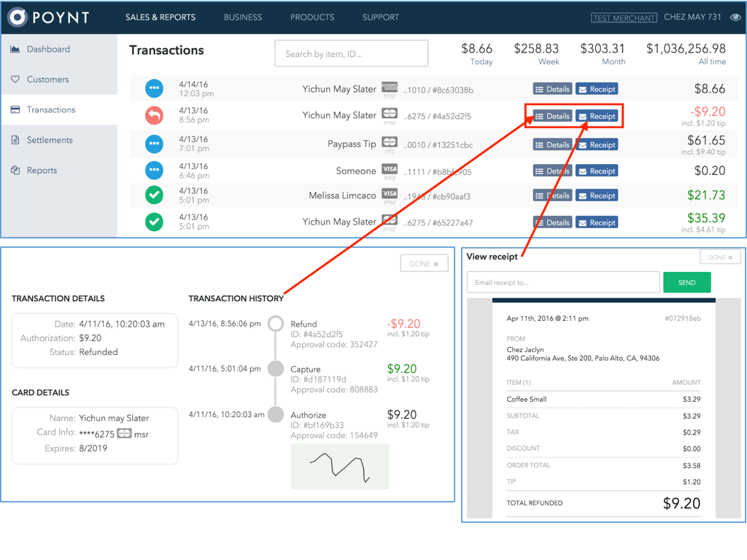Click the Customers heart icon
Screen dimensions: 747x560
click(15, 79)
